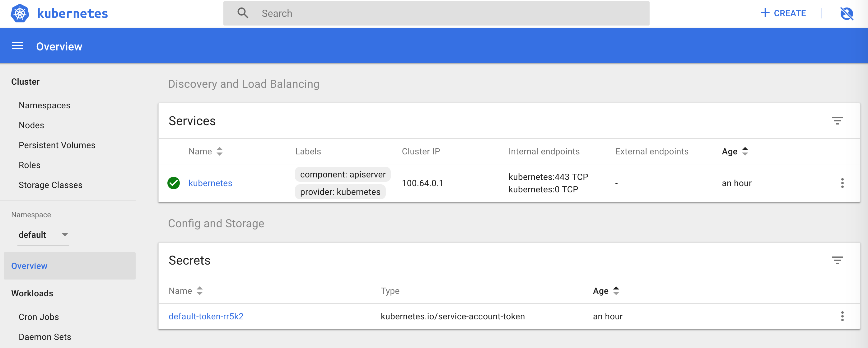Image resolution: width=868 pixels, height=348 pixels.
Task: Click the Kubernetes helm logo icon
Action: click(20, 13)
